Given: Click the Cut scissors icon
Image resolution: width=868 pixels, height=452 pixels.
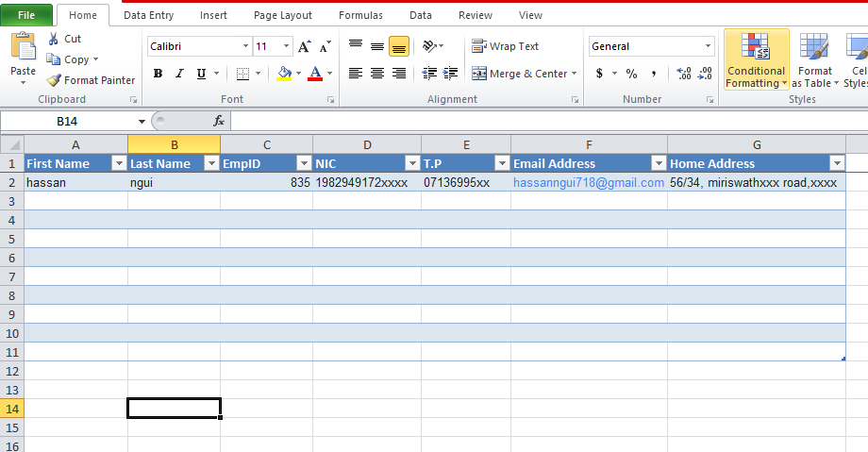Looking at the screenshot, I should (54, 39).
